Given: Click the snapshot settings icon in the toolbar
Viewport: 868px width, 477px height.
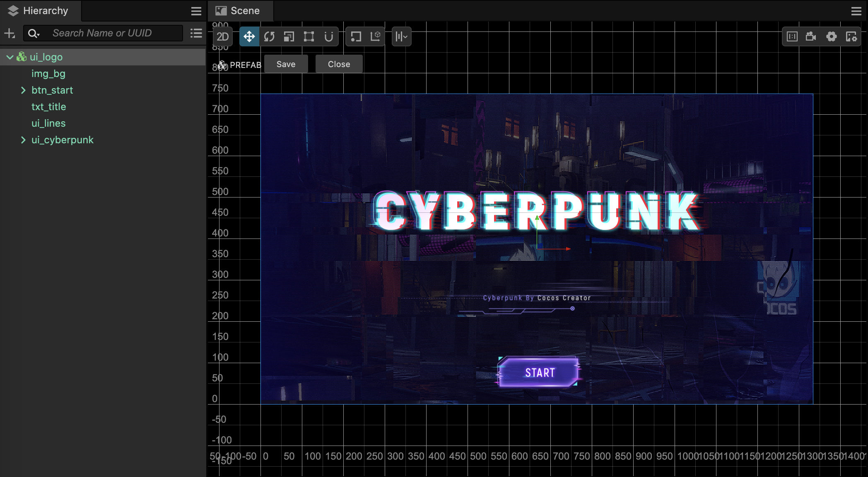Looking at the screenshot, I should pyautogui.click(x=851, y=36).
